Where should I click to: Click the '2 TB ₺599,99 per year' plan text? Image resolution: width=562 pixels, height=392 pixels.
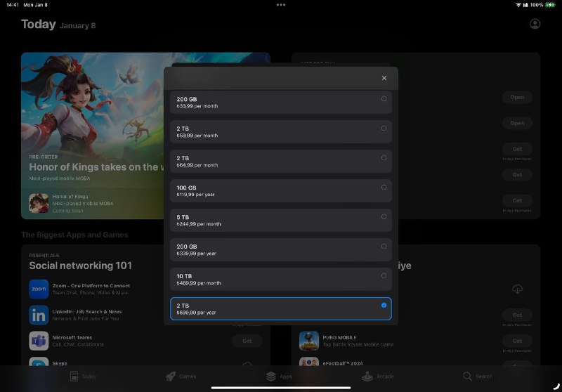tap(197, 309)
